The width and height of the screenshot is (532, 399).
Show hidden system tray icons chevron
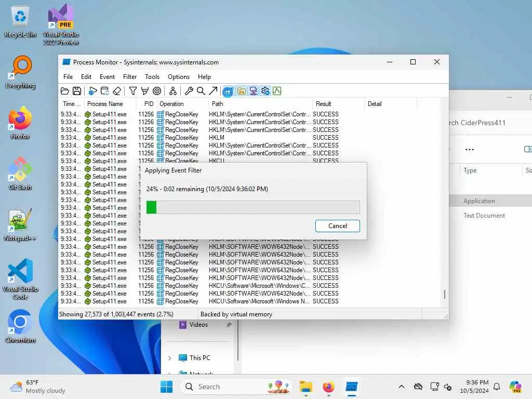[402, 387]
